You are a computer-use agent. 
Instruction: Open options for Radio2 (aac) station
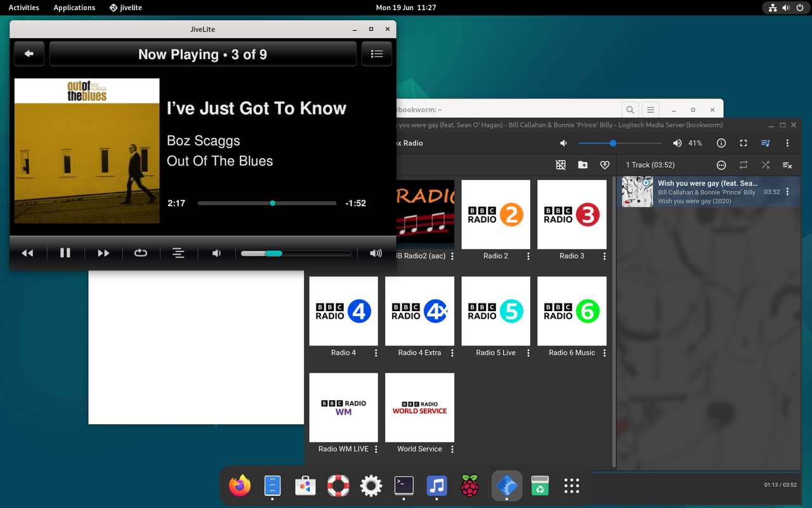[452, 257]
